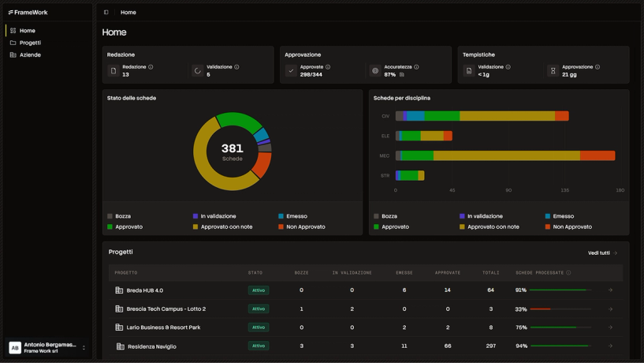Show info for Redazione metric

click(x=151, y=67)
